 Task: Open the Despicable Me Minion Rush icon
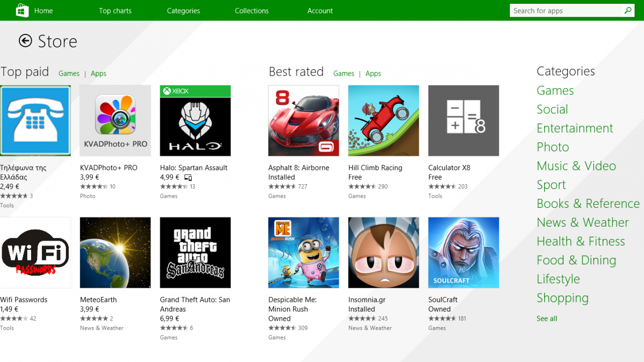(304, 253)
